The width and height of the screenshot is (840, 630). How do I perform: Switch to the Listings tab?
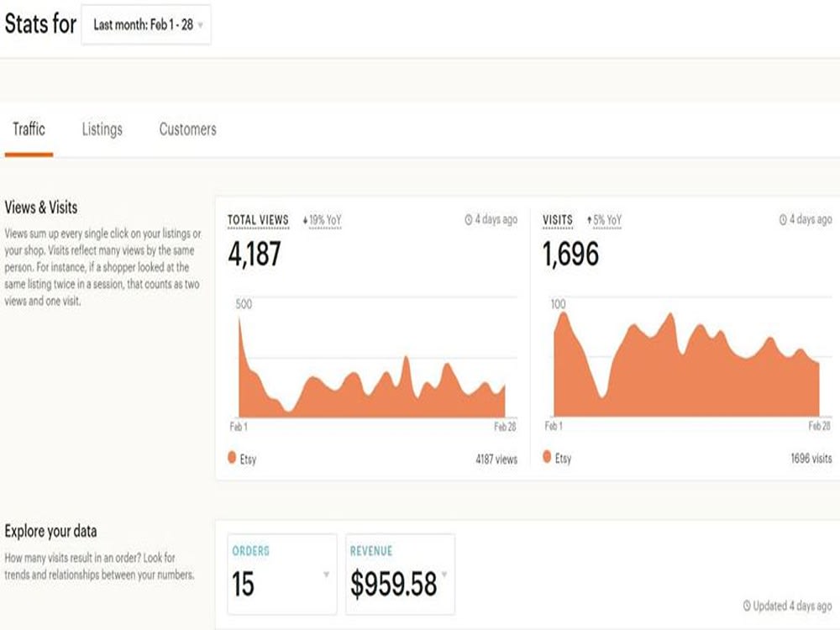tap(102, 129)
